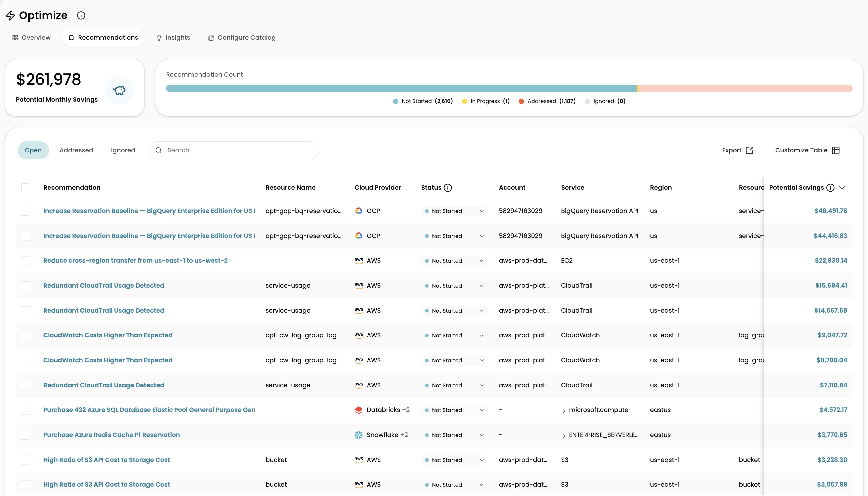This screenshot has height=496, width=868.
Task: Click the Addressed red legend dot
Action: point(521,101)
